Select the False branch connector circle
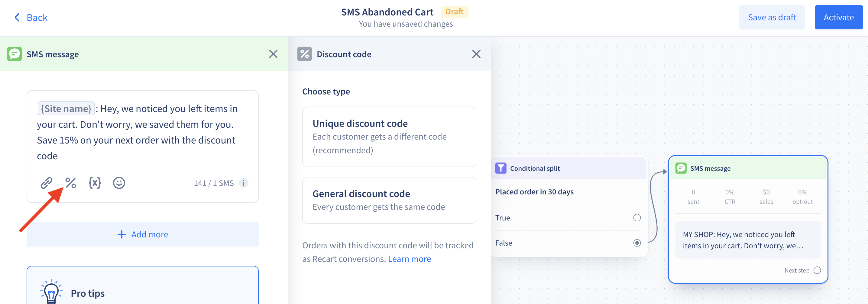This screenshot has height=304, width=868. pos(637,243)
